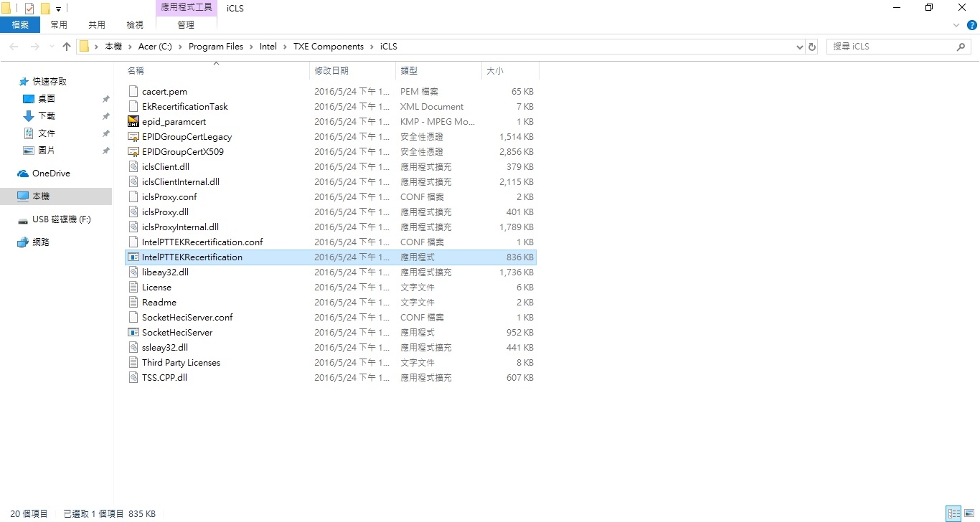Select the iclsClientInternal.dll file name
Image resolution: width=980 pixels, height=522 pixels.
click(x=181, y=182)
